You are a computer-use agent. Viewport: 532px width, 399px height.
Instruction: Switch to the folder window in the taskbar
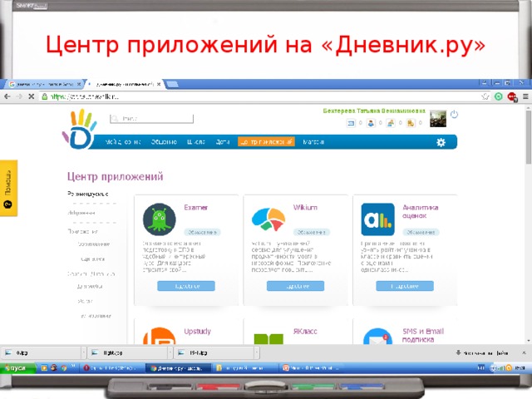tap(246, 368)
